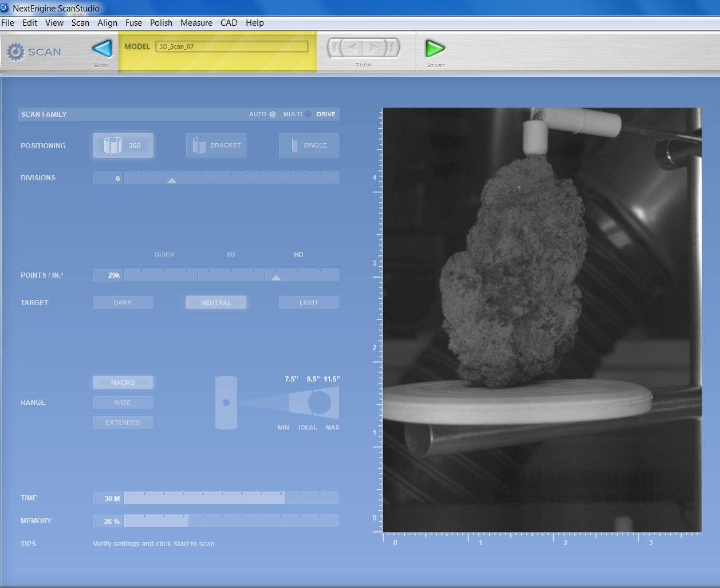Open the CAD menu
The image size is (720, 588).
(229, 23)
